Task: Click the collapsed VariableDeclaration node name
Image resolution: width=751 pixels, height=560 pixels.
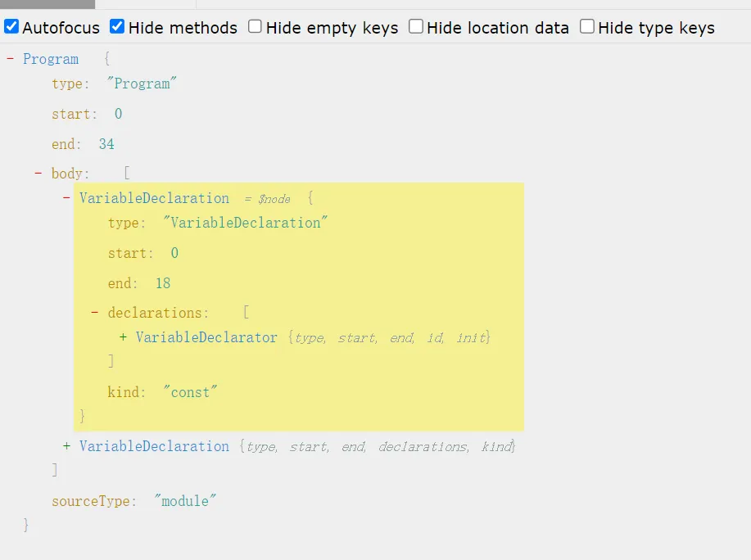Action: pyautogui.click(x=154, y=446)
